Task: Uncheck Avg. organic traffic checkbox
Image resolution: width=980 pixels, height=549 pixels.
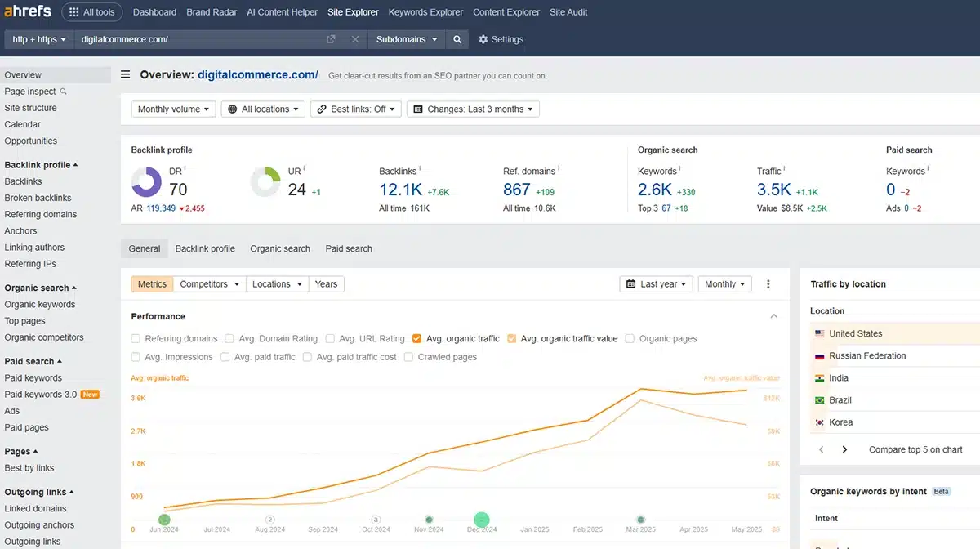Action: tap(417, 338)
